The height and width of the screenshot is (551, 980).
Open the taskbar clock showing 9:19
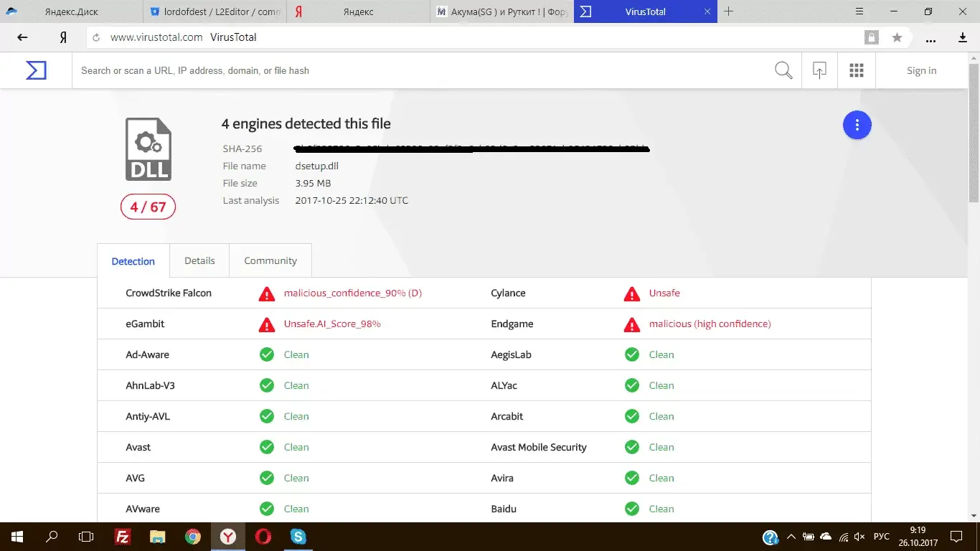tap(917, 536)
